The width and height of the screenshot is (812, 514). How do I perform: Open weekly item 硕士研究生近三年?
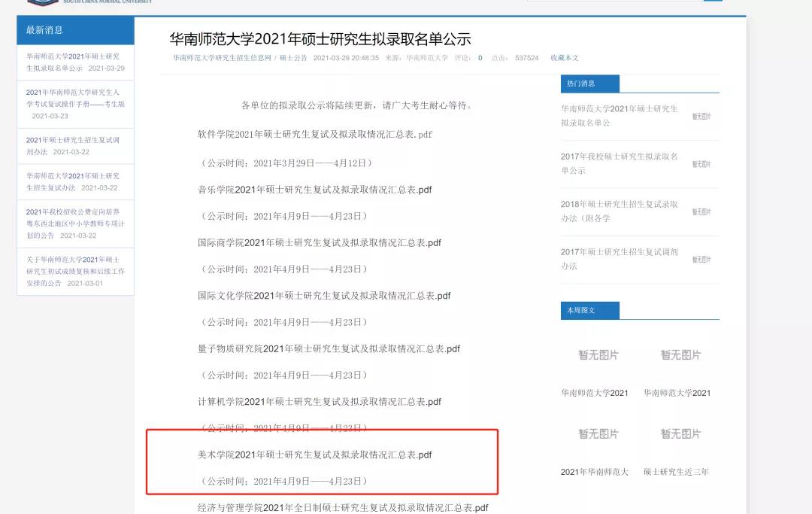click(677, 472)
